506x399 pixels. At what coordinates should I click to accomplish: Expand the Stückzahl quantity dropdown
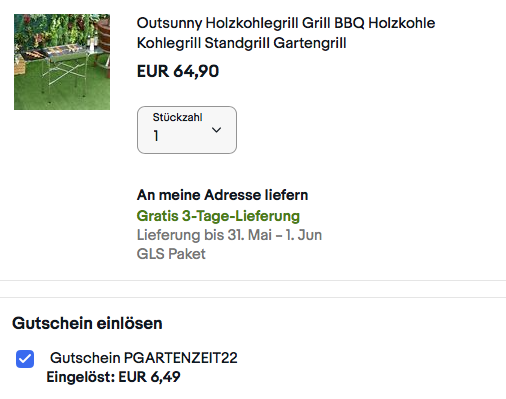point(187,130)
